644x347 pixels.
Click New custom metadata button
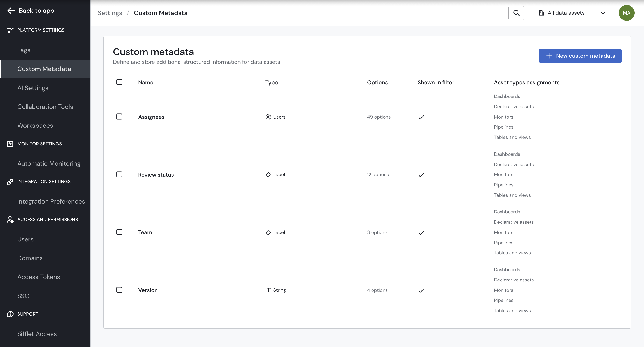[580, 56]
